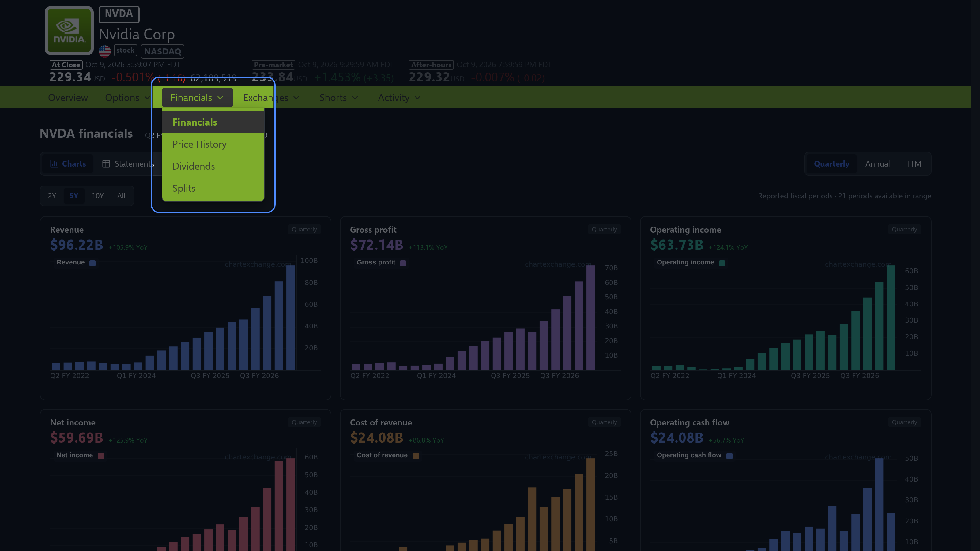The height and width of the screenshot is (551, 980).
Task: Toggle the Operating cash flow legend marker
Action: [729, 456]
